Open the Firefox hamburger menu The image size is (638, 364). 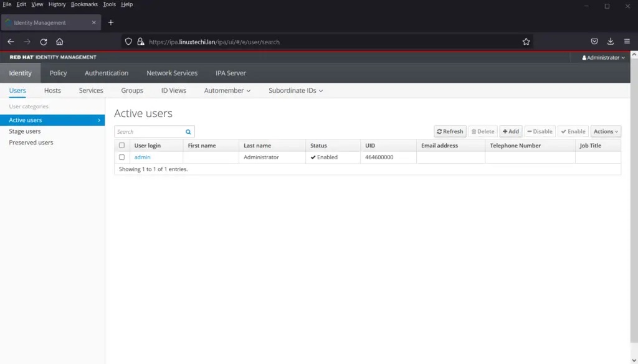coord(627,42)
